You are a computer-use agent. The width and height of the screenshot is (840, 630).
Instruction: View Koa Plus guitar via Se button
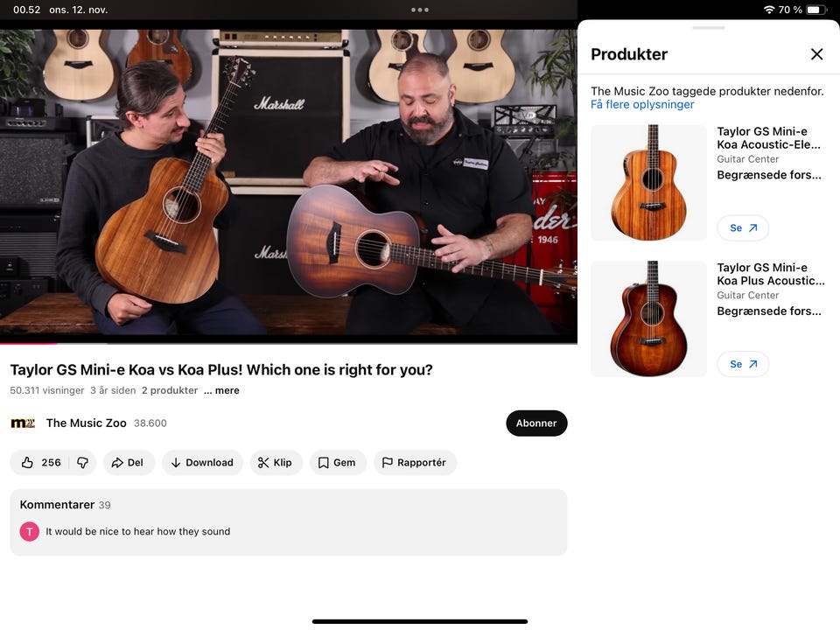coord(743,364)
